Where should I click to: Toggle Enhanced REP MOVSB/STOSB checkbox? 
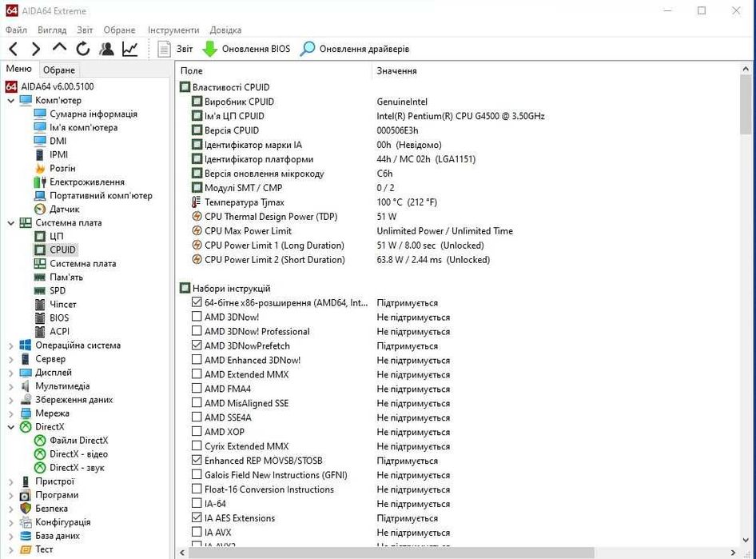[x=197, y=460]
